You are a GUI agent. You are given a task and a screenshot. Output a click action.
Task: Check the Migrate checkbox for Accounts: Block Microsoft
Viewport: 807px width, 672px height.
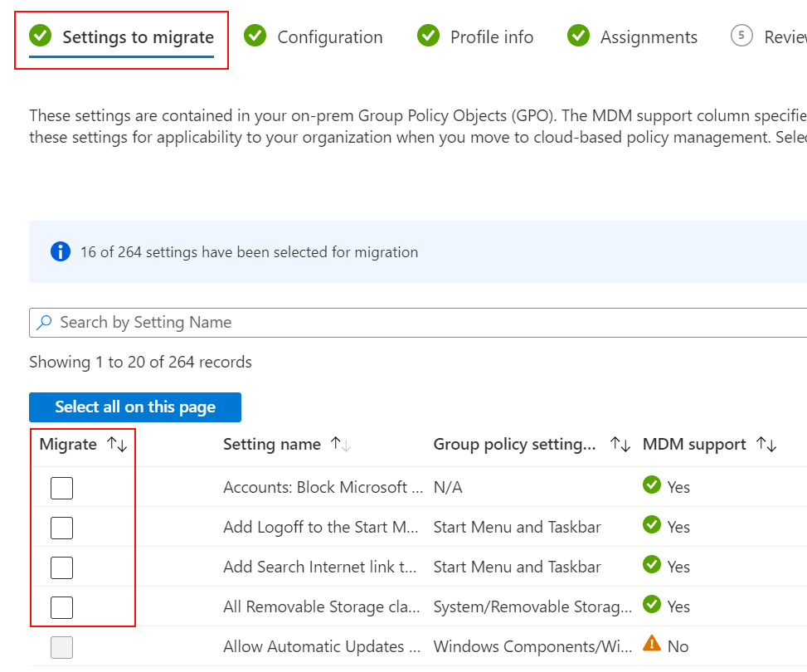click(61, 488)
